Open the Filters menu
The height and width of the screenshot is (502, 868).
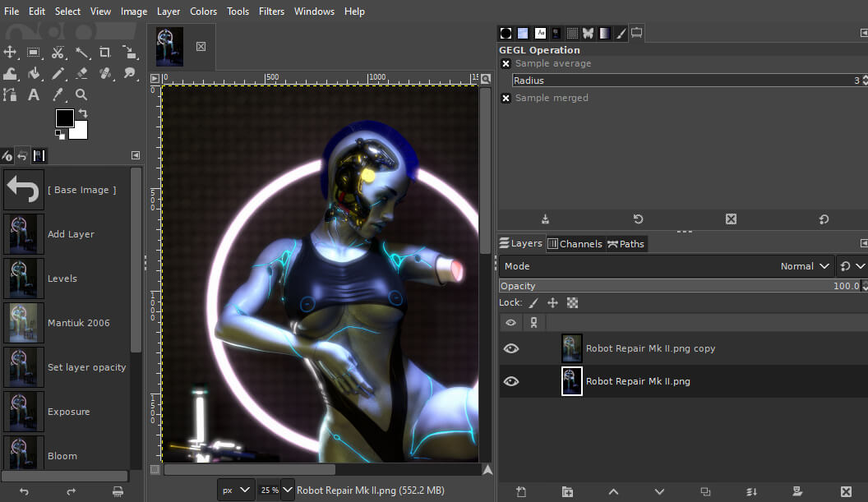tap(271, 11)
